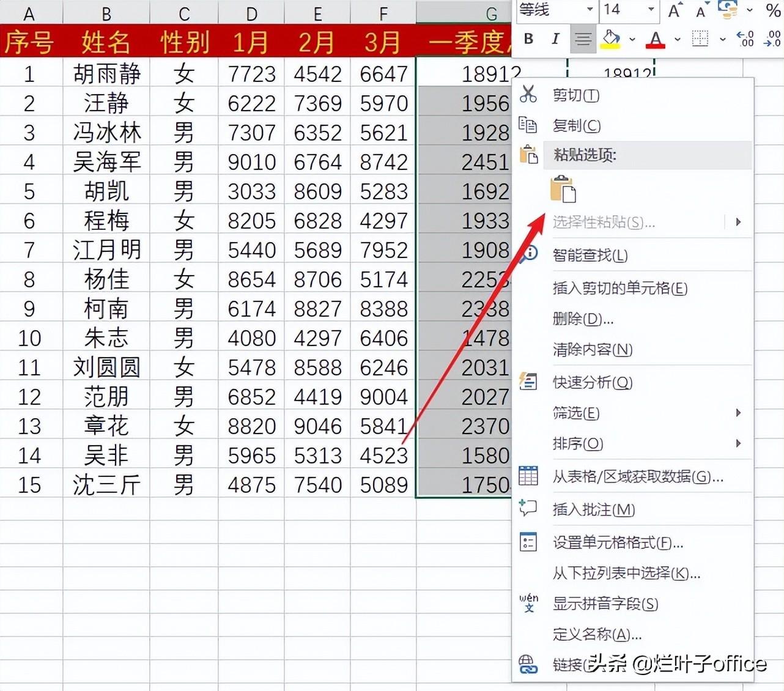
Task: Increase font size with large A icon
Action: 675,10
